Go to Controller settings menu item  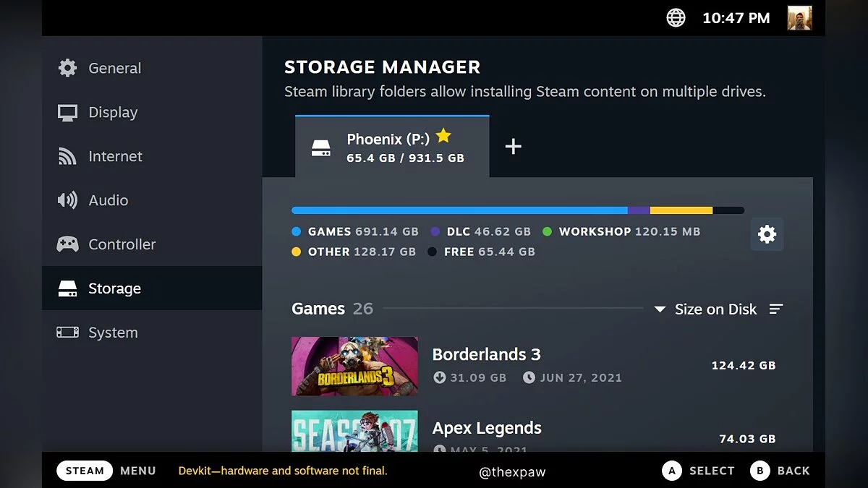[x=152, y=244]
